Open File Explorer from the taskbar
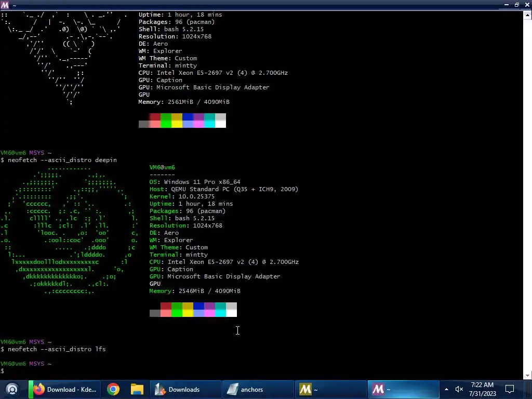Viewport: 532px width, 399px height. [137, 390]
